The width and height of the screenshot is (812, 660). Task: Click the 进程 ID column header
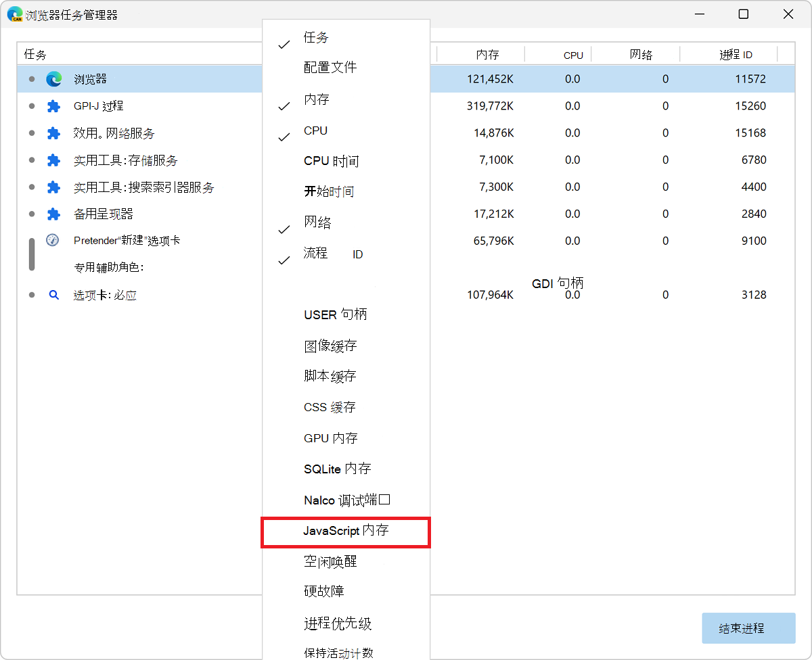pos(737,54)
